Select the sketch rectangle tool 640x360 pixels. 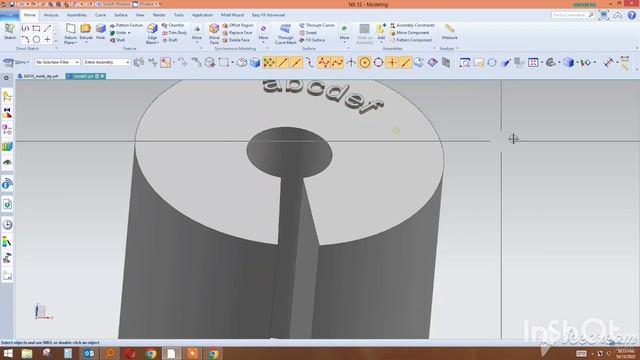pos(36,29)
